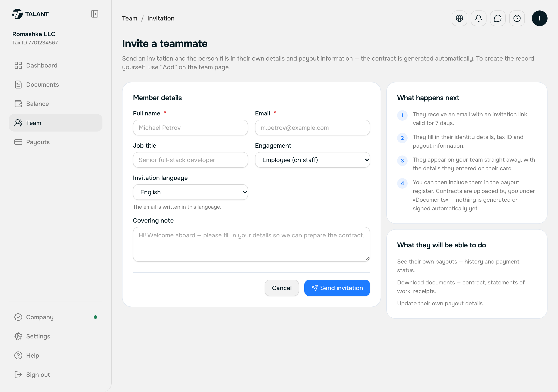
Task: Focus the Email input field
Action: coord(313,128)
